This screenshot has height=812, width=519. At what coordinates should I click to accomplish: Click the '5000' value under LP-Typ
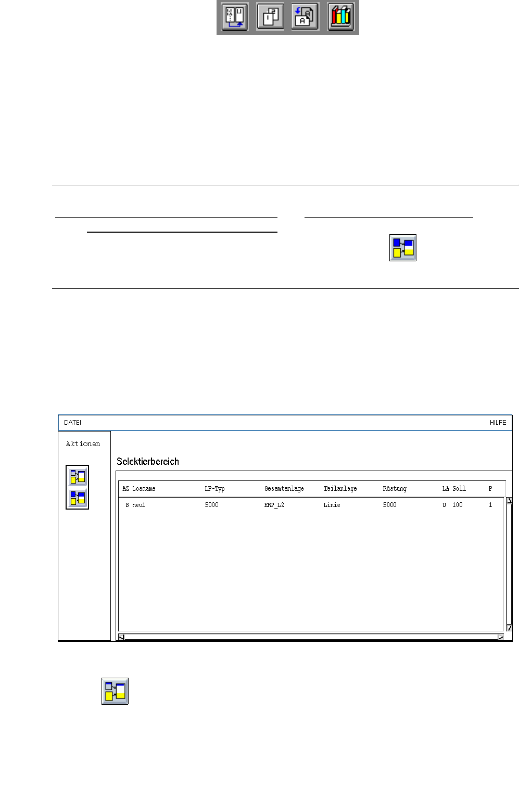211,505
